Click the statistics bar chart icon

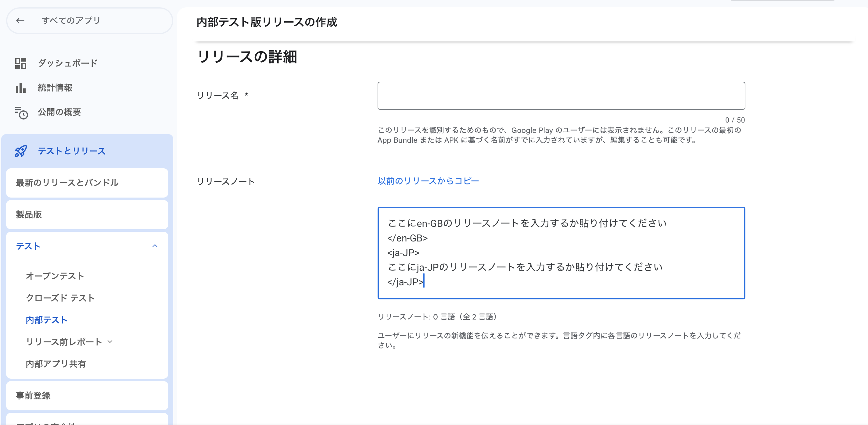tap(20, 87)
